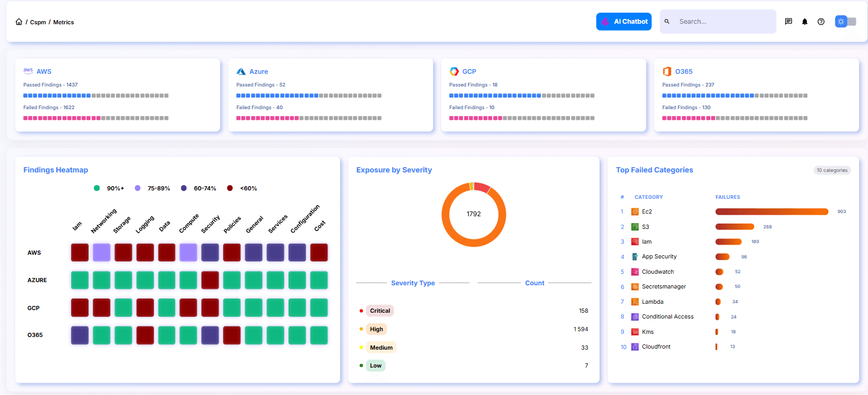
Task: Click the S3 failures bar
Action: 735,227
